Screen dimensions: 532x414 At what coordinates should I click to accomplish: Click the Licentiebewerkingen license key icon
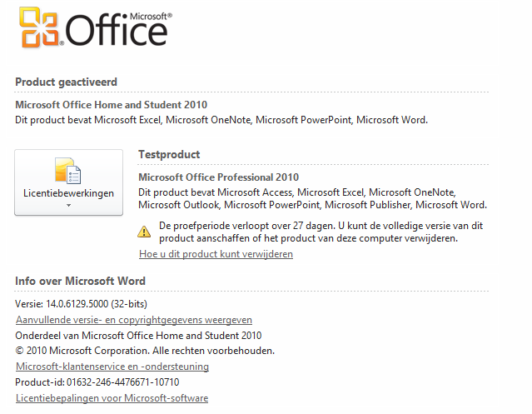pyautogui.click(x=68, y=171)
